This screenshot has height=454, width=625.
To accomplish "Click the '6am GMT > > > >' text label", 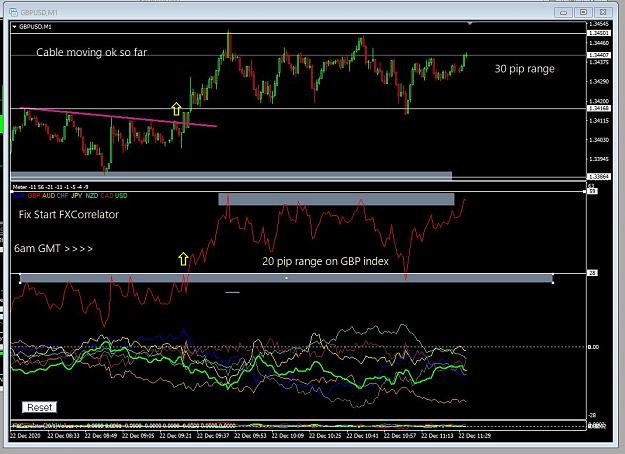I will [x=53, y=248].
